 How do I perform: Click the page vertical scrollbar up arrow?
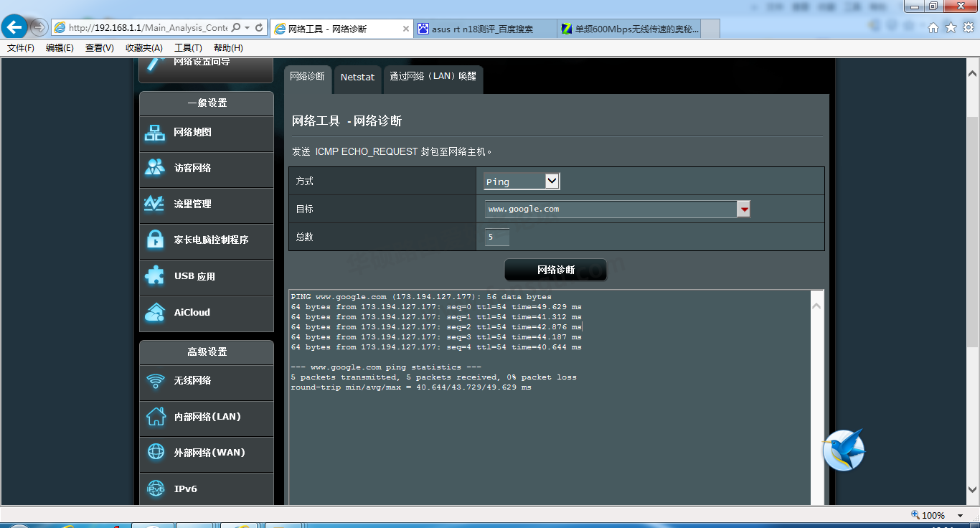(973, 73)
